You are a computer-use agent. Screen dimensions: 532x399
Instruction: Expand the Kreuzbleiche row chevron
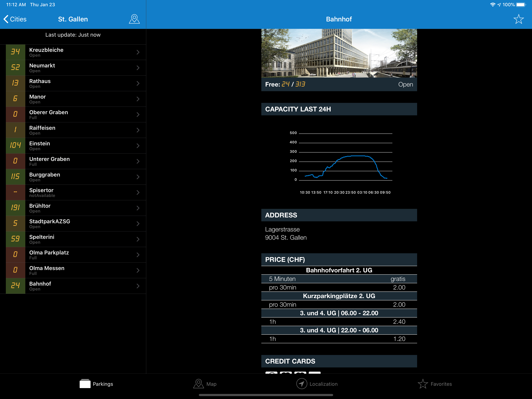click(x=138, y=52)
